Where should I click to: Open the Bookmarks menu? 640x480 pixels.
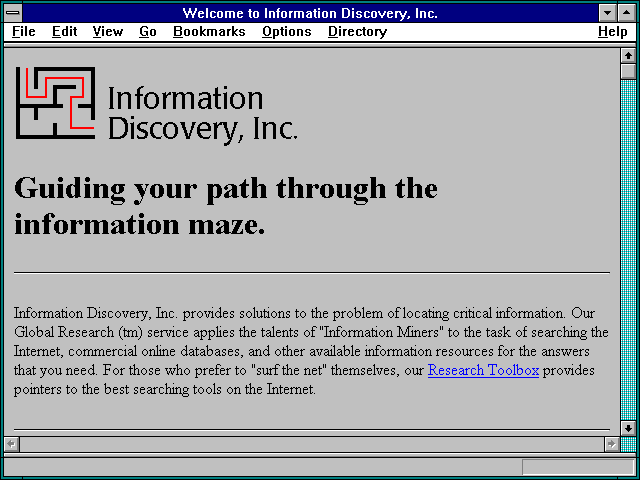(209, 31)
